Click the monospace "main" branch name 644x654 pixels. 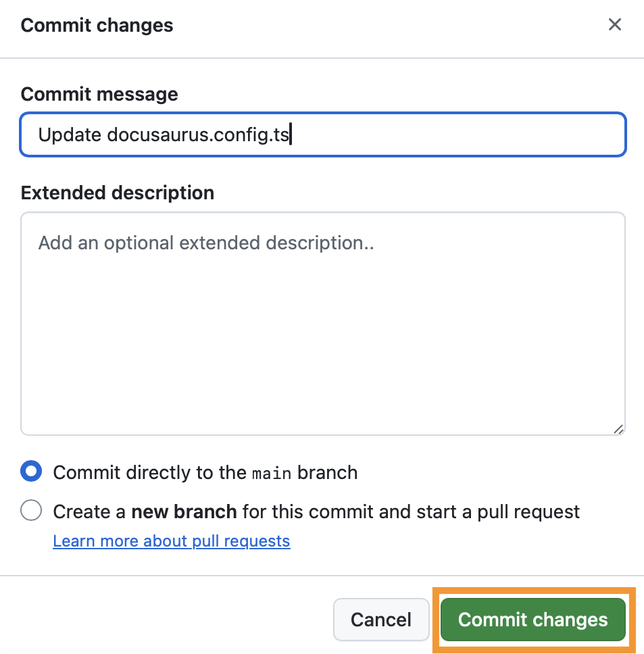click(272, 473)
